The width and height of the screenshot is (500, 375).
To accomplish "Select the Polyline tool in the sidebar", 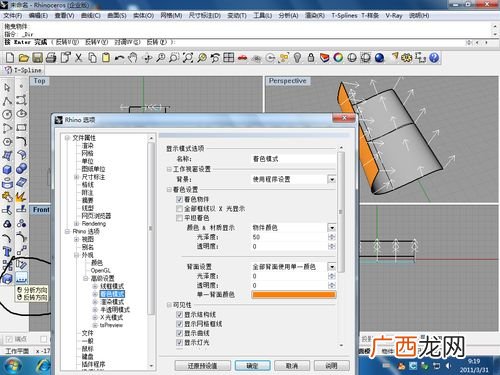I will pos(7,101).
